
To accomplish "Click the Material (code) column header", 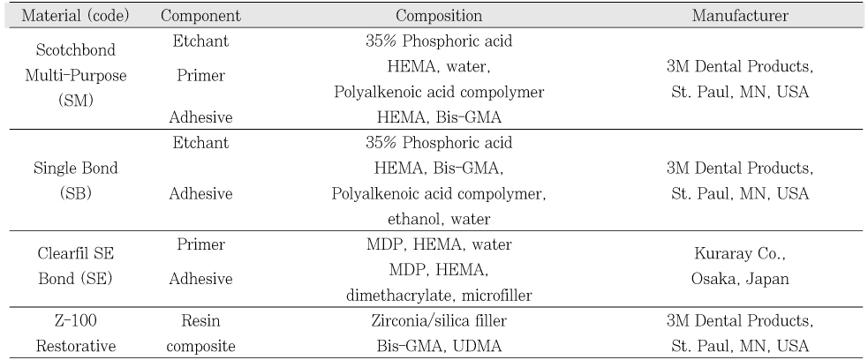I will pyautogui.click(x=75, y=16).
